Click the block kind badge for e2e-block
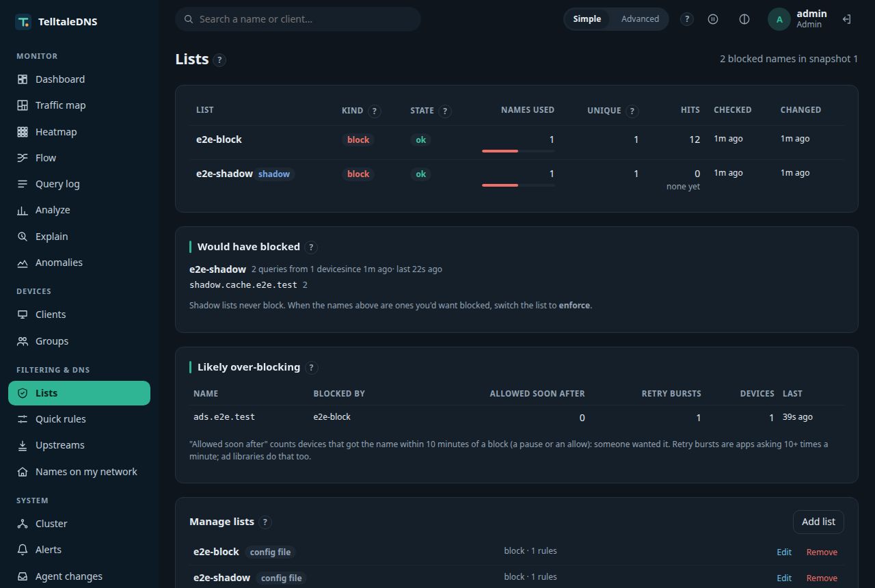The width and height of the screenshot is (875, 588). (358, 140)
